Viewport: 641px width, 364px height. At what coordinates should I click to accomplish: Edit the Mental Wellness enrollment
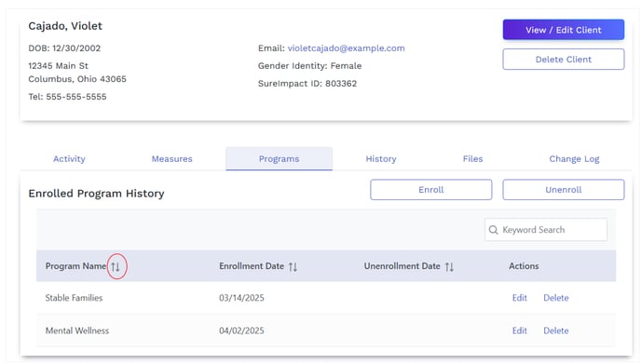[520, 330]
